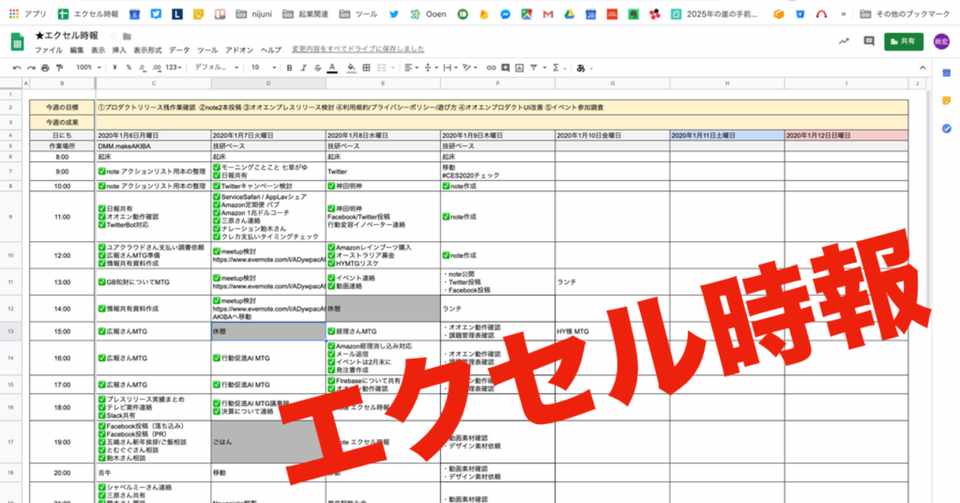Open the text wrapping dropdown
The height and width of the screenshot is (503, 960).
click(x=450, y=68)
